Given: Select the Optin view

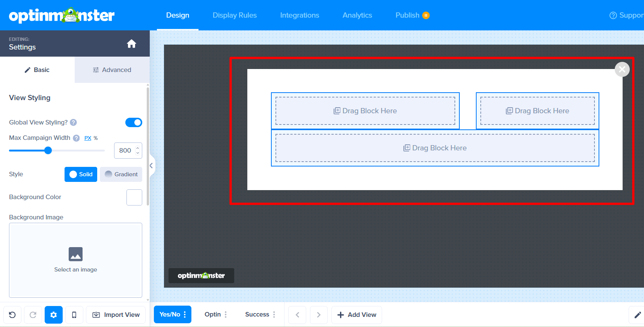Looking at the screenshot, I should (x=212, y=315).
